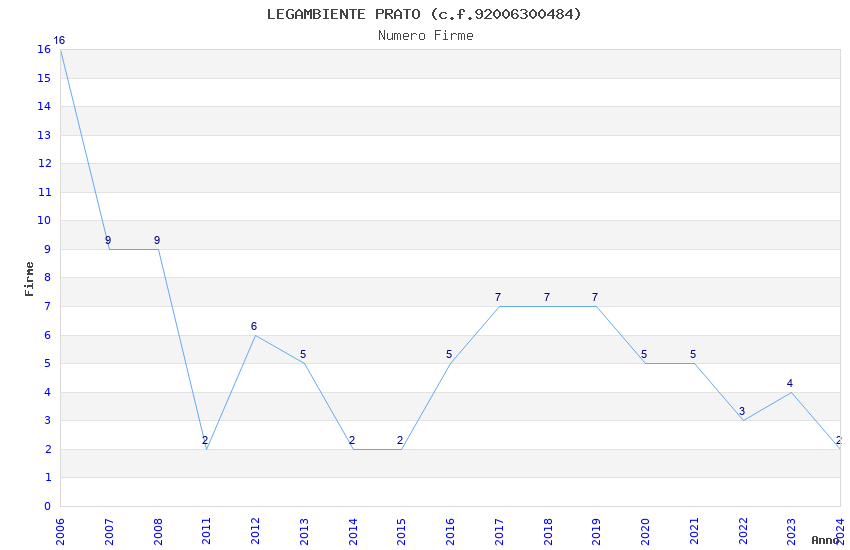Click the data point value 5 for 2020
The width and height of the screenshot is (850, 550).
pos(644,354)
